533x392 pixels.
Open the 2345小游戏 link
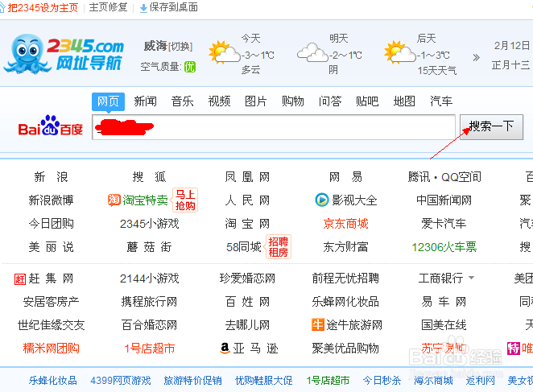coord(149,224)
